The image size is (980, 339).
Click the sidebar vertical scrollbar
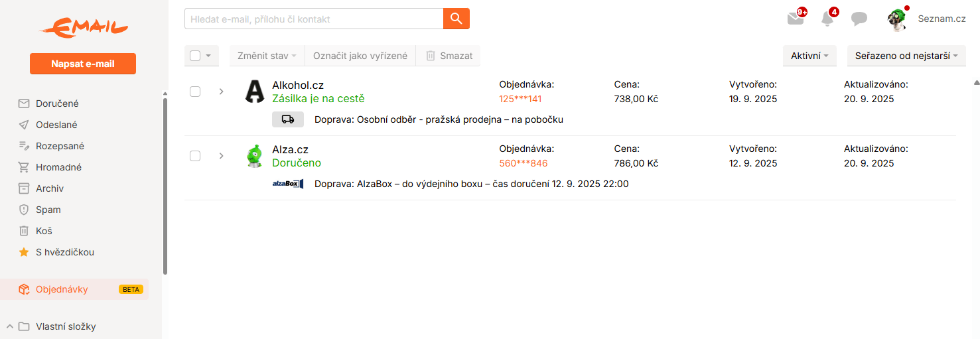[165, 182]
